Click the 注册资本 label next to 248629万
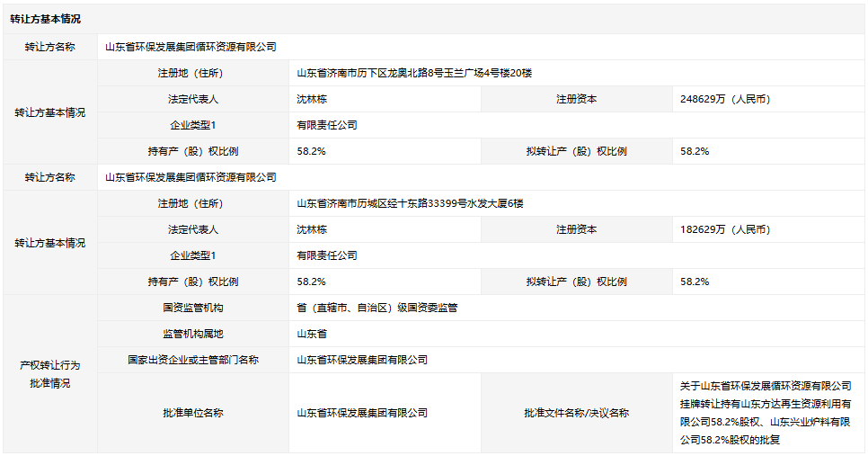 pos(576,99)
